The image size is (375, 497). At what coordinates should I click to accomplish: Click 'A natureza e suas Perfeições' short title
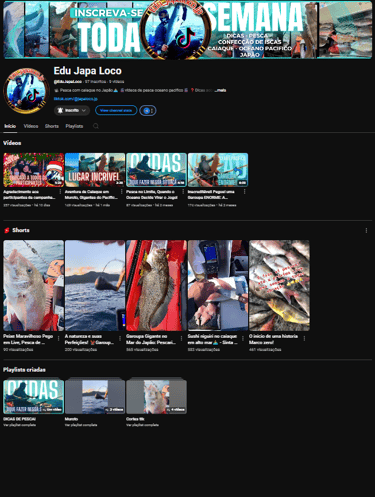click(89, 339)
